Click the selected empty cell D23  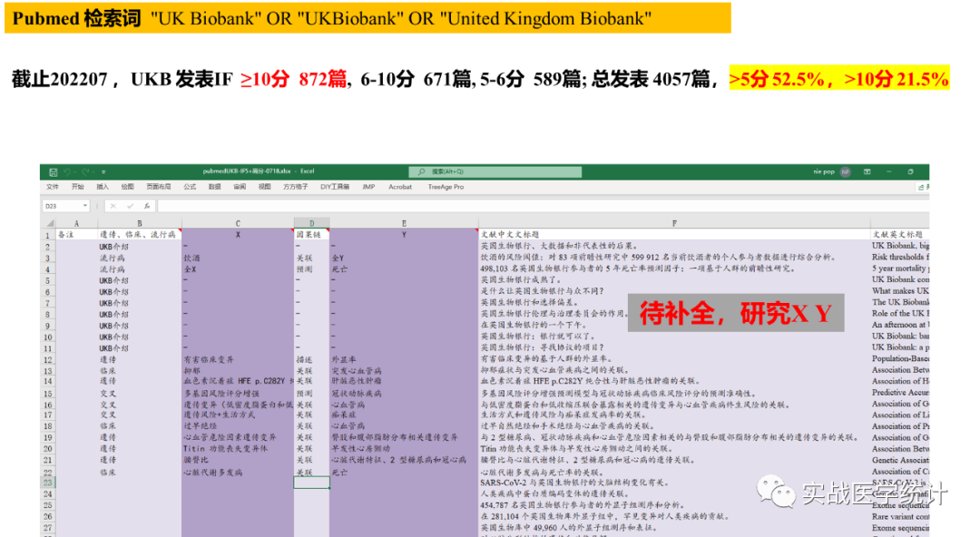[x=311, y=483]
